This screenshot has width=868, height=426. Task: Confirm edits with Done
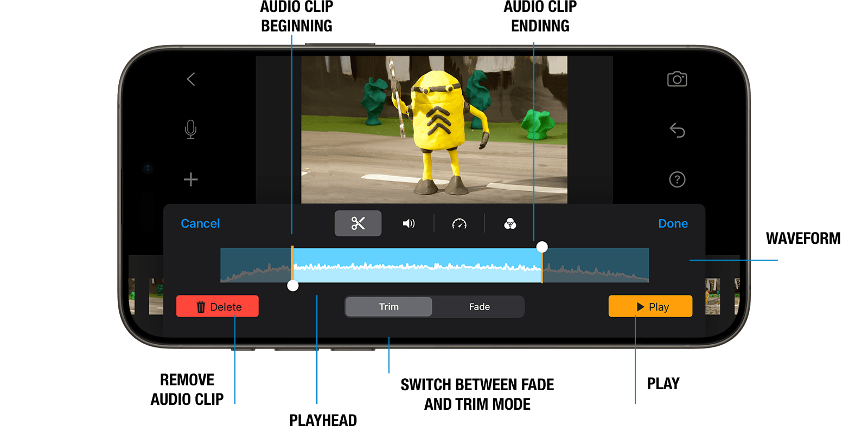click(x=673, y=223)
